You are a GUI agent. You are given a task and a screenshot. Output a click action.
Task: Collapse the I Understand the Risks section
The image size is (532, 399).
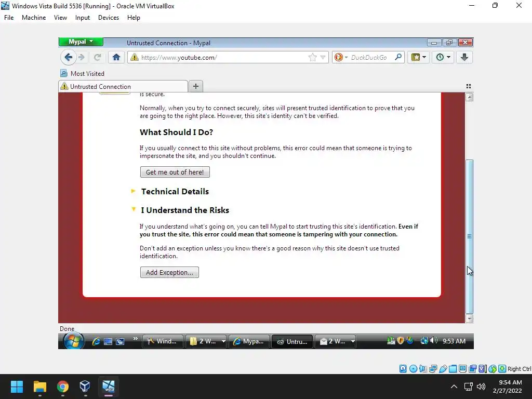point(185,210)
